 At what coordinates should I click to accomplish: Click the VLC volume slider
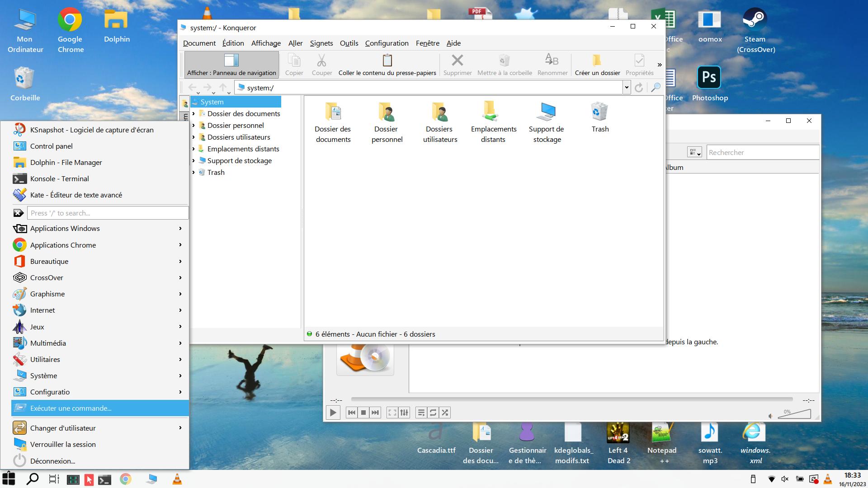coord(796,415)
